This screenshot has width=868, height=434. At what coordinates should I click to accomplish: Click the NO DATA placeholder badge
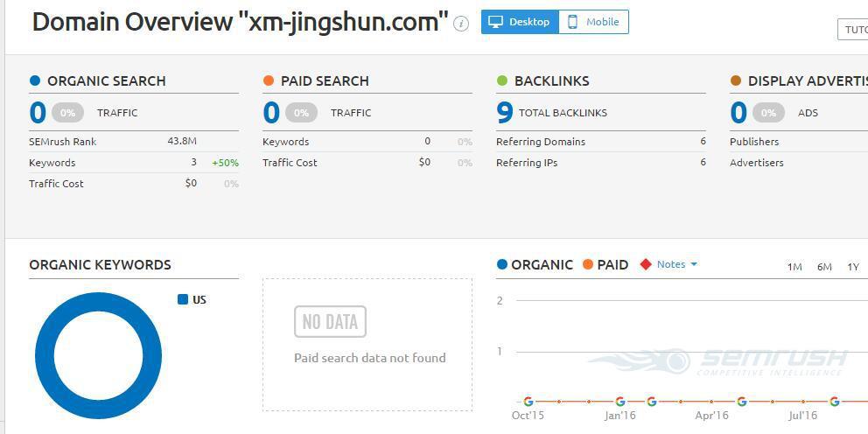(x=330, y=322)
